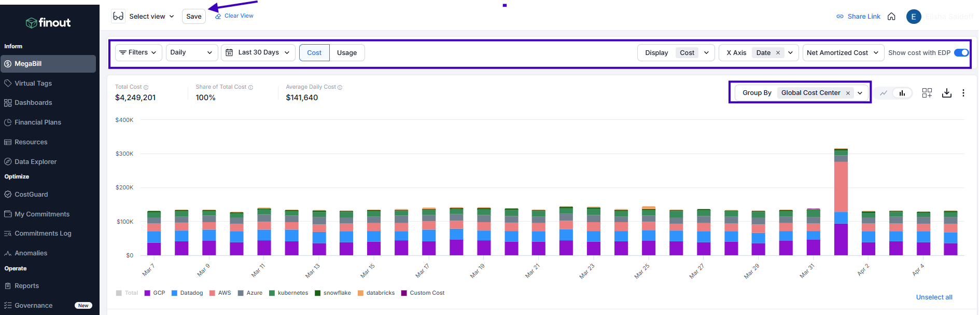Click the finout logo
Screen dimensions: 980x315
tap(48, 22)
